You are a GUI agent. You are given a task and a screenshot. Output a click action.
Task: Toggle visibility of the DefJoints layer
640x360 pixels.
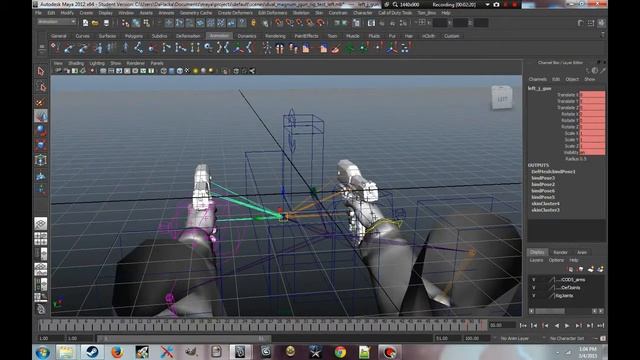tap(533, 288)
